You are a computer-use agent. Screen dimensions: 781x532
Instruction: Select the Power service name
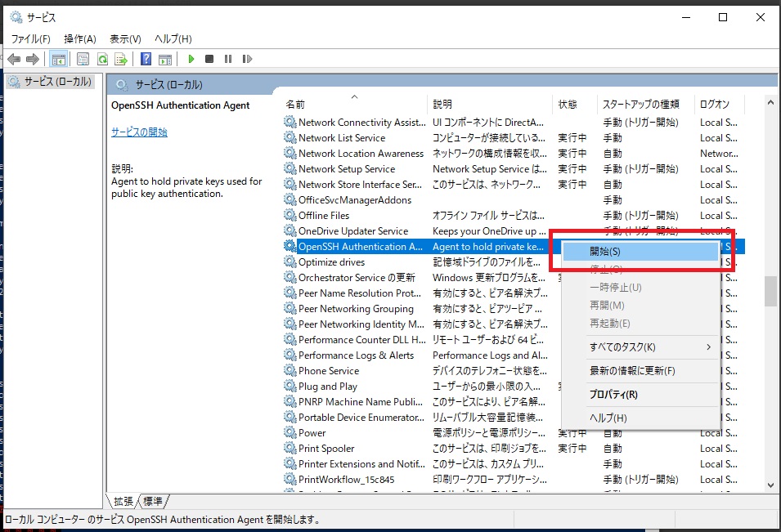(x=312, y=433)
